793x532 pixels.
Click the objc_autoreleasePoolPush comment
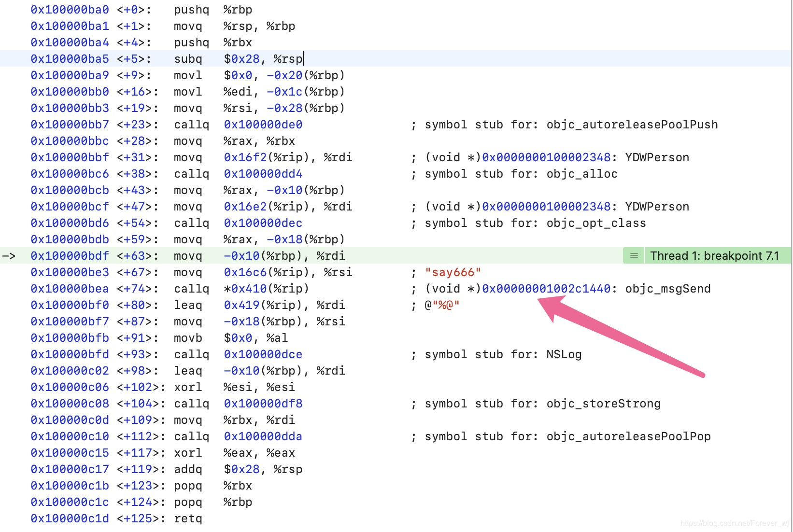pyautogui.click(x=564, y=125)
